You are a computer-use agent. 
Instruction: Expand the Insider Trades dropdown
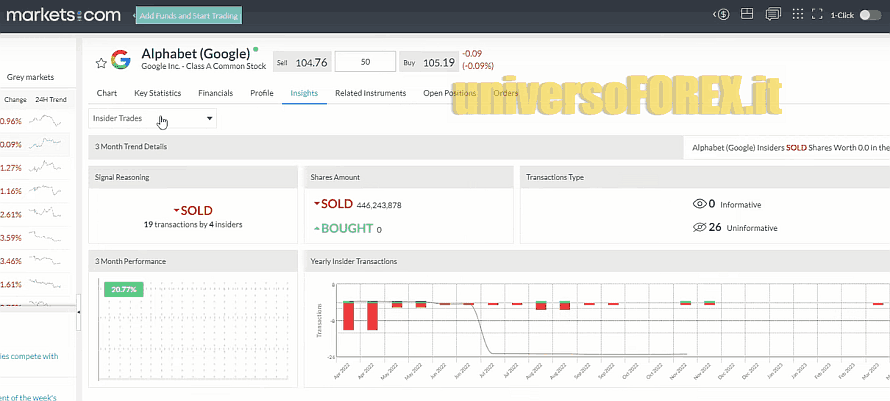(153, 118)
